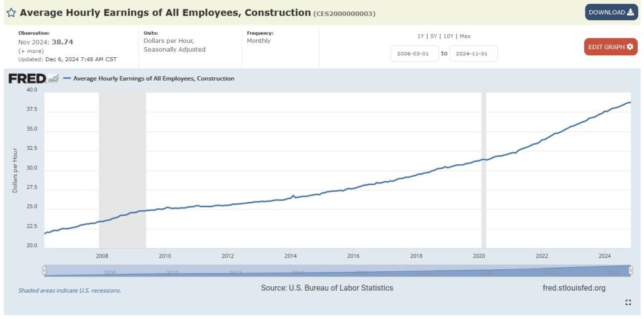
Task: Click the end date field 2024-11-01
Action: tap(473, 53)
